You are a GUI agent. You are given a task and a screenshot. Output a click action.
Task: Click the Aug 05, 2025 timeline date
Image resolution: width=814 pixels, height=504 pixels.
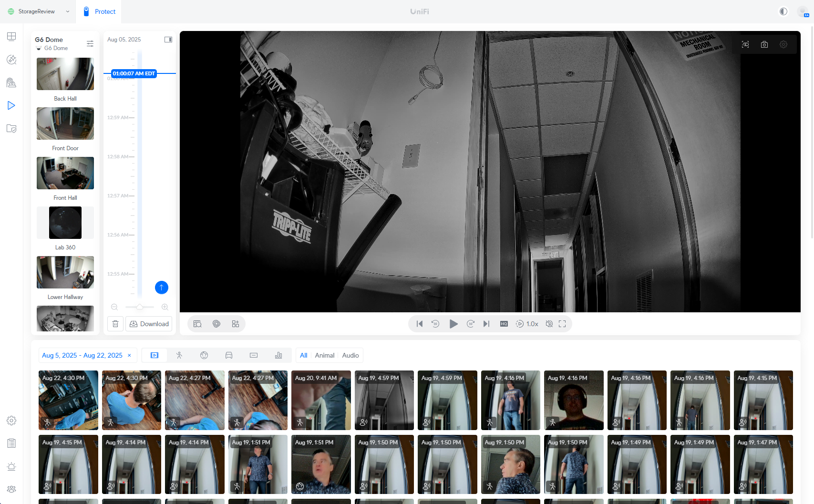click(124, 40)
